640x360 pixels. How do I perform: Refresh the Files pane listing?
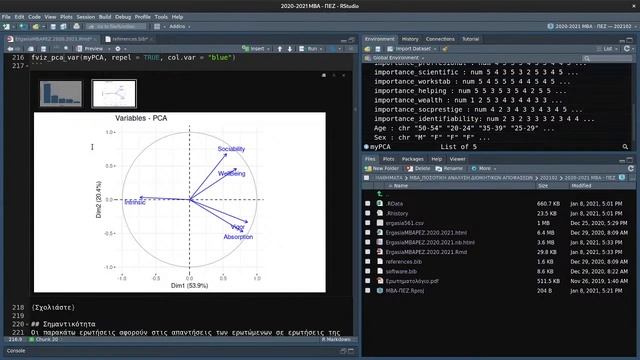[631, 168]
